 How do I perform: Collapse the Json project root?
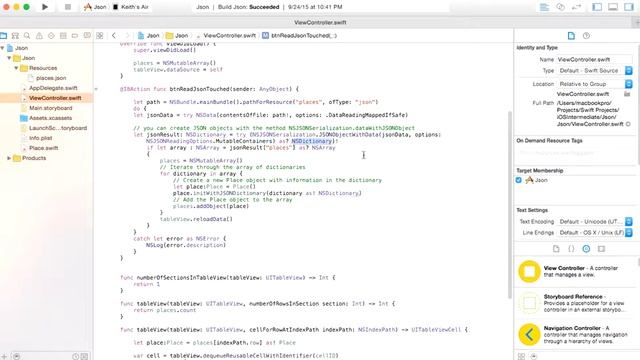(3, 48)
